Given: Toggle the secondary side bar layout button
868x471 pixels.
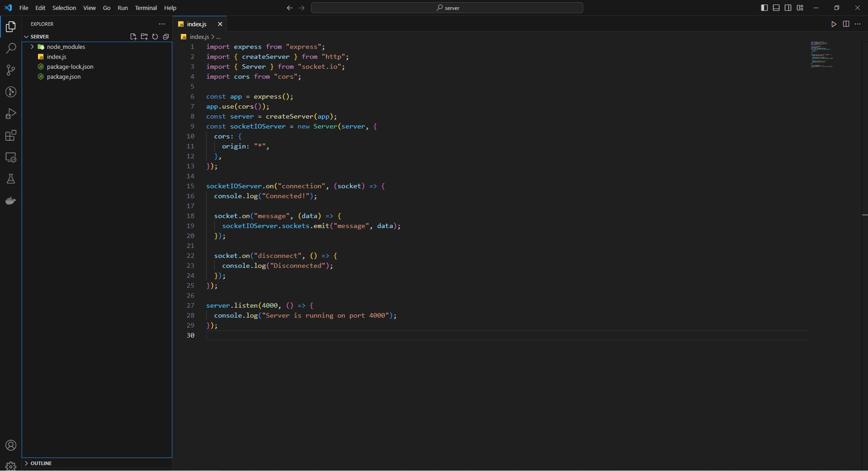Looking at the screenshot, I should coord(788,8).
